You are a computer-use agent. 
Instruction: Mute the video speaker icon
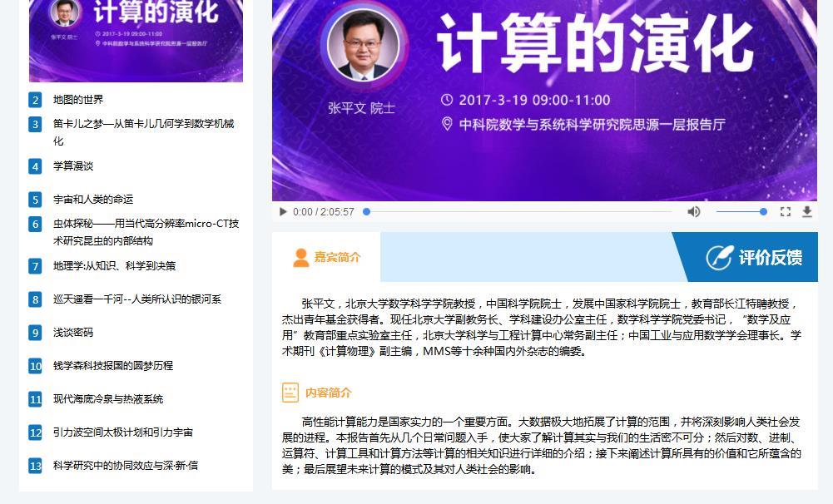tap(693, 212)
